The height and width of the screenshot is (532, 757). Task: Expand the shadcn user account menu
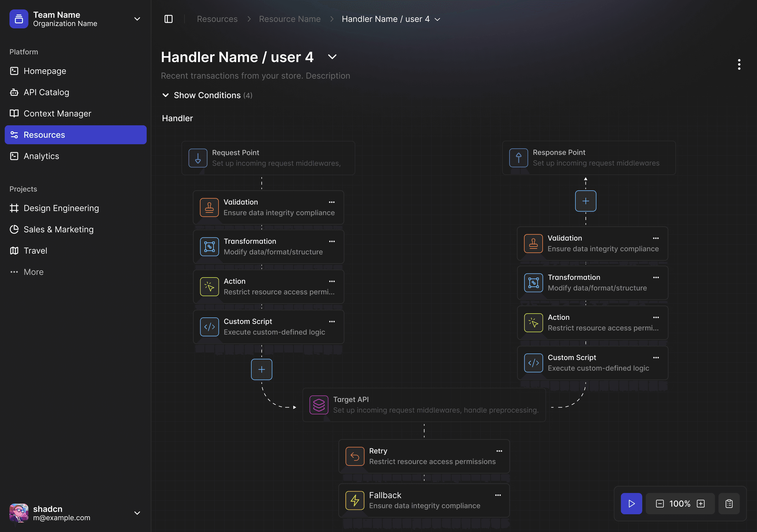click(x=137, y=513)
